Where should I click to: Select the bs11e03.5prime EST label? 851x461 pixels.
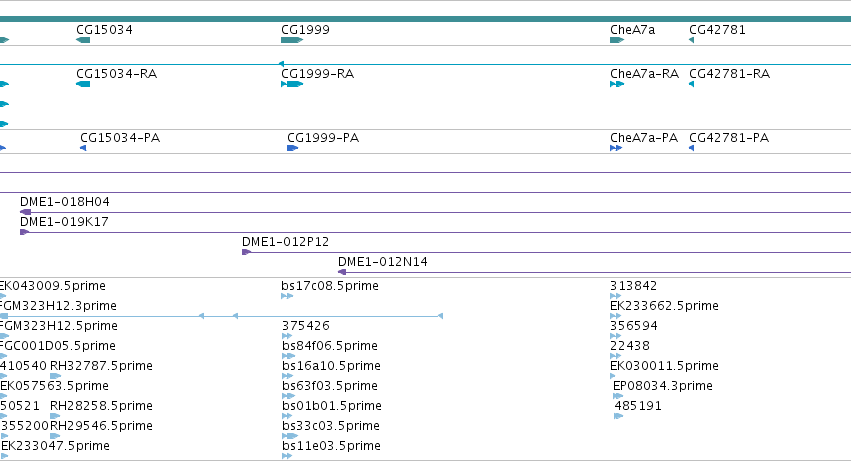click(331, 446)
